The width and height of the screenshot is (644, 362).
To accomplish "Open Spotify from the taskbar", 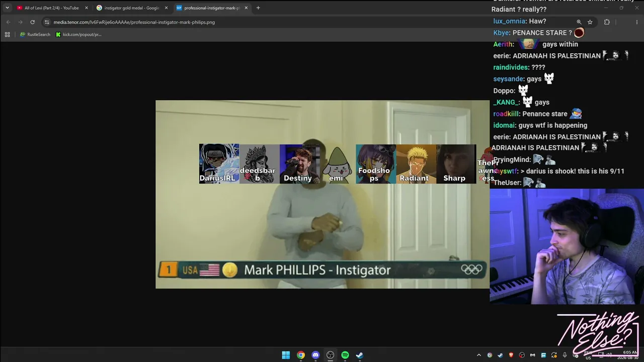I will (345, 355).
